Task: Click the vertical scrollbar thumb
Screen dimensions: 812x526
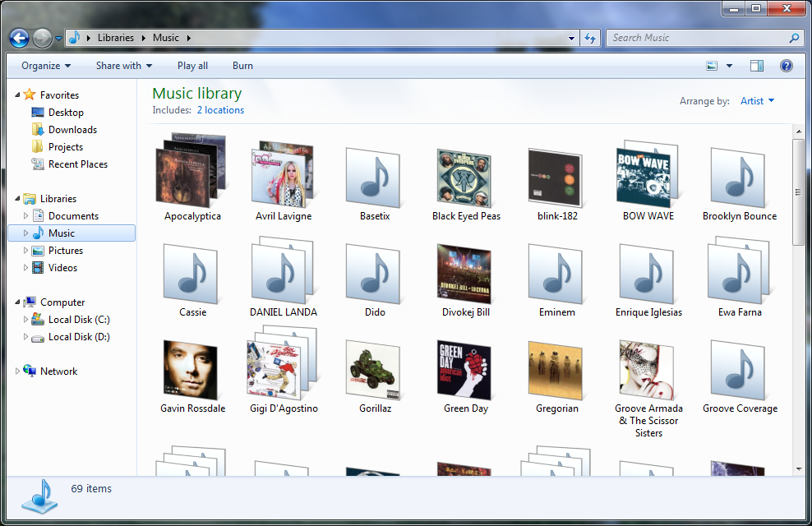Action: point(798,191)
